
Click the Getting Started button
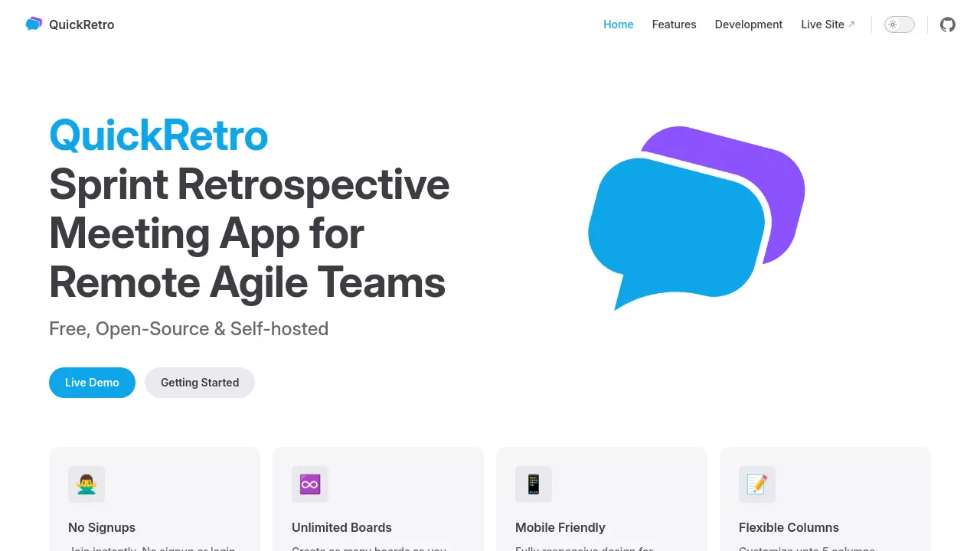coord(200,383)
